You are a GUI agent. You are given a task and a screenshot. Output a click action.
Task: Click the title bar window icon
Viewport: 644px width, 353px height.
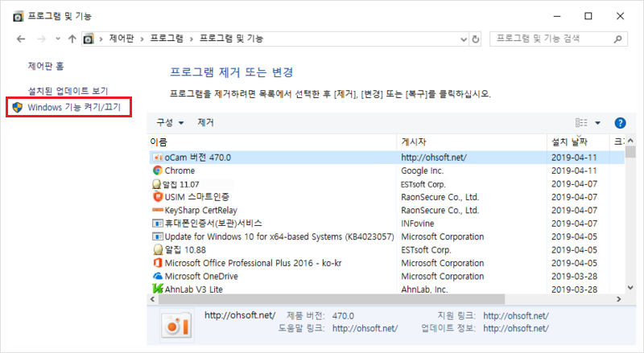pyautogui.click(x=18, y=16)
